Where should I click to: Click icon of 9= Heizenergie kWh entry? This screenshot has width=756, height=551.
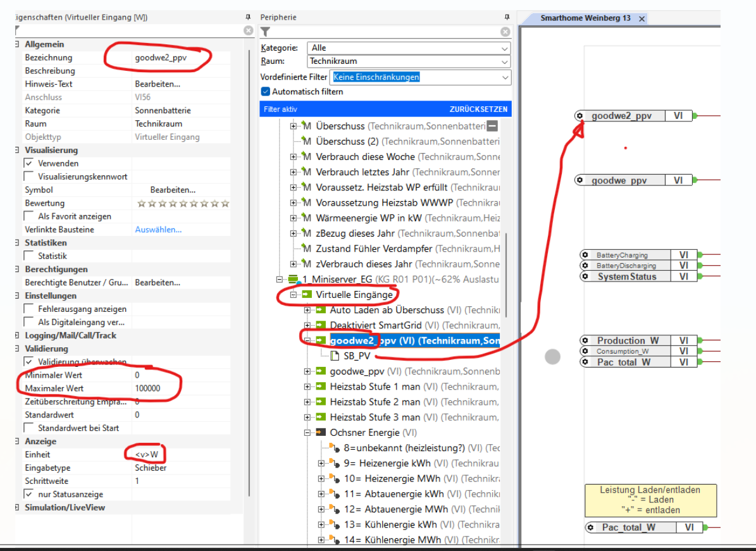tap(334, 463)
